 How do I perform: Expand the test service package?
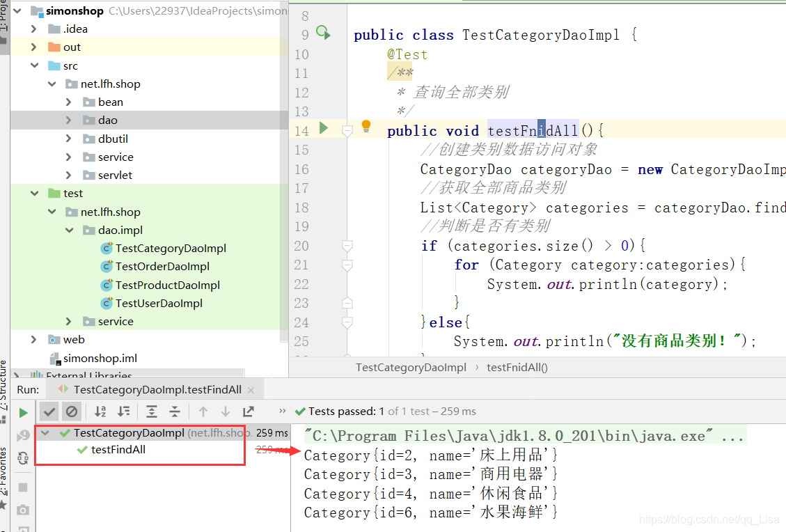pos(69,322)
